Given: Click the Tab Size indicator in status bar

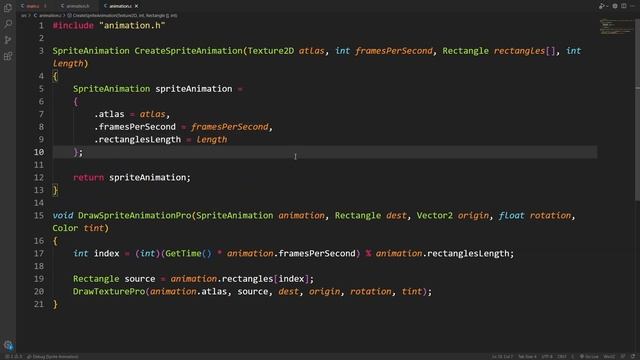Looking at the screenshot, I should click(x=527, y=357).
